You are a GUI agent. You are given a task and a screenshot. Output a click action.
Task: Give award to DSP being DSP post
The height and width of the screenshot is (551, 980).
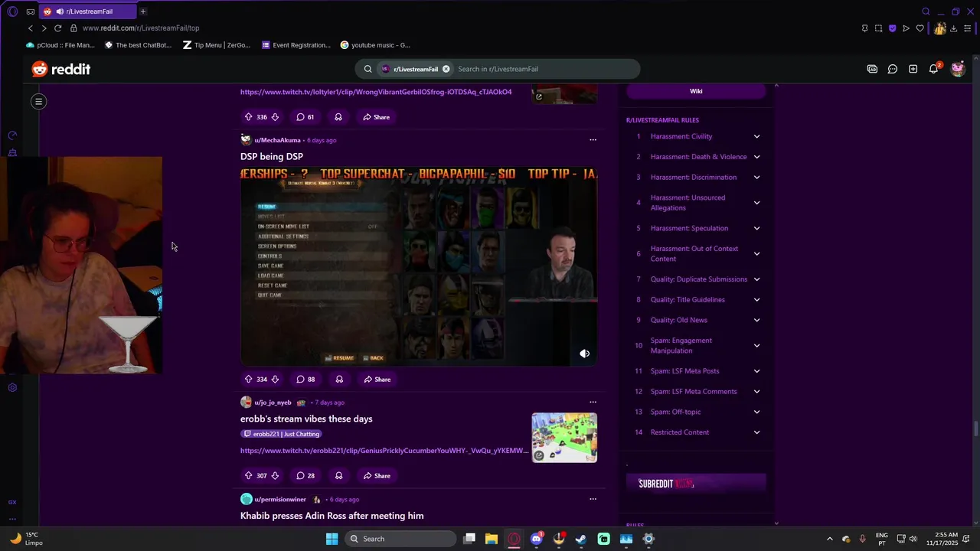339,379
